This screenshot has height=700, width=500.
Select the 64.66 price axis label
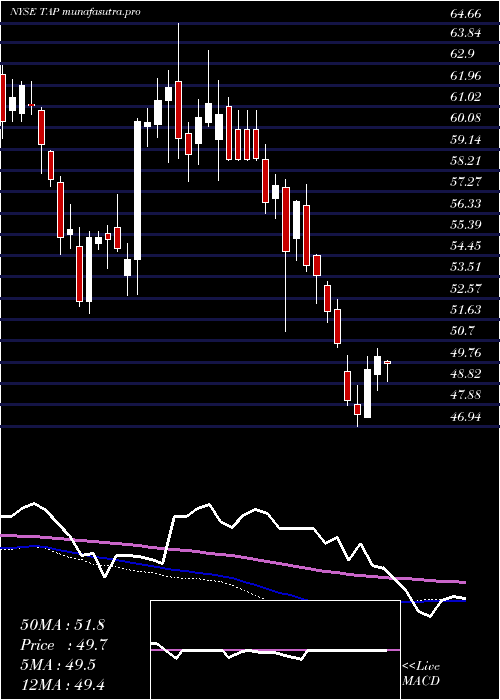466,14
